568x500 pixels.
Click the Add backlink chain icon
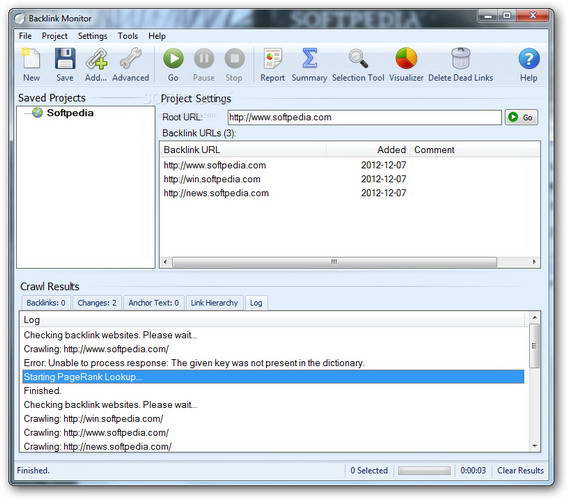pyautogui.click(x=96, y=59)
